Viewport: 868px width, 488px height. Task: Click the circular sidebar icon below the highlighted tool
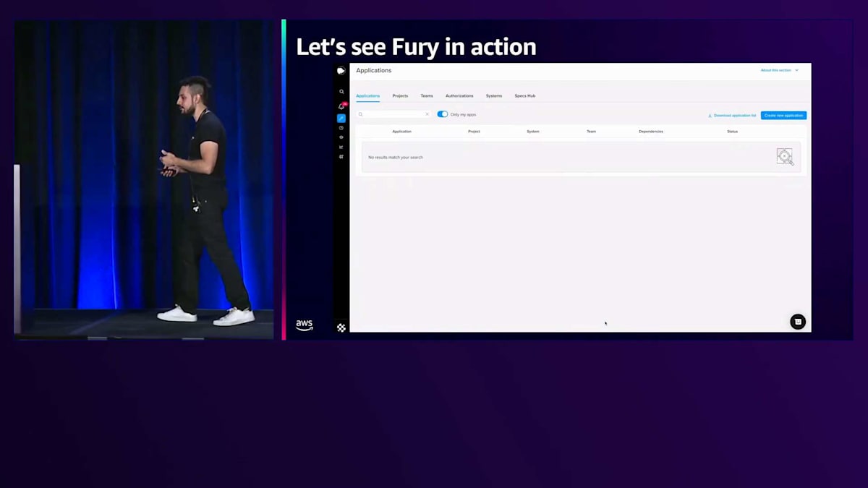(341, 128)
